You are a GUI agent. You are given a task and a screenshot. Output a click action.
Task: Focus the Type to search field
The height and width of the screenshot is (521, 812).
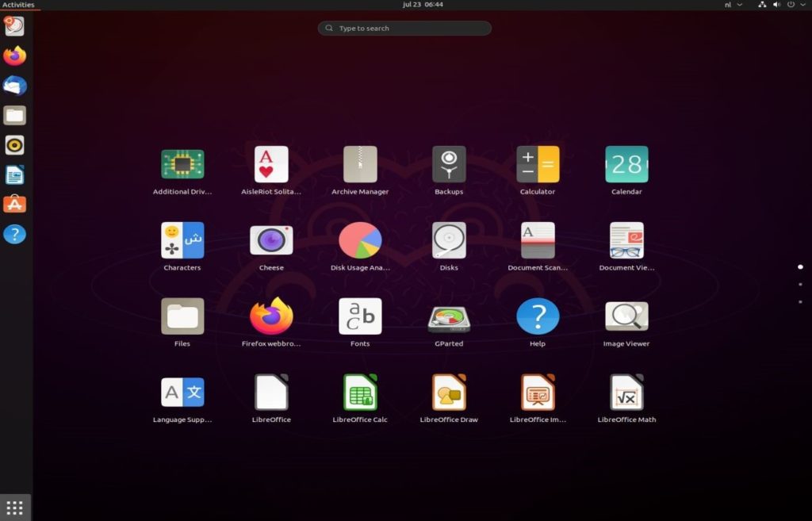point(404,29)
